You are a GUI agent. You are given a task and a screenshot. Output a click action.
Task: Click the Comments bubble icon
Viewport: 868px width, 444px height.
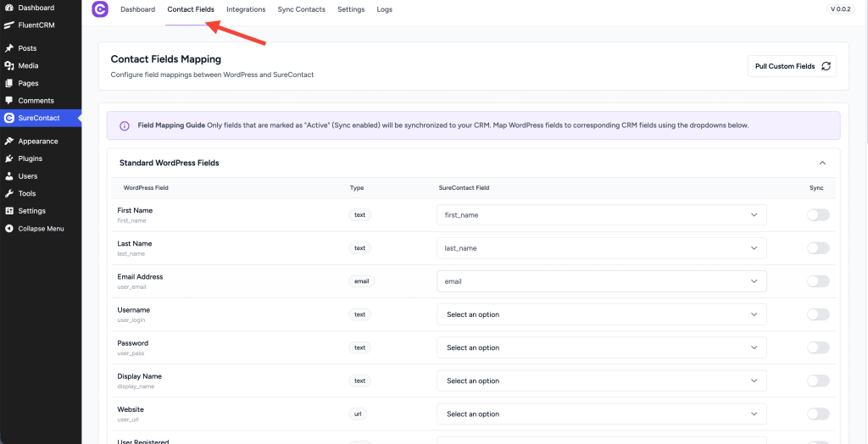9,101
